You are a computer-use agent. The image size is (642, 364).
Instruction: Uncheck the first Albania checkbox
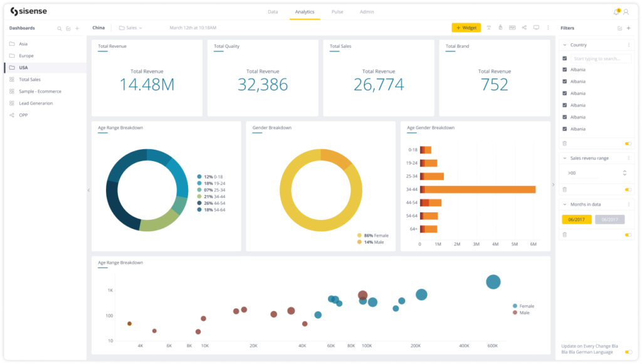(x=564, y=69)
